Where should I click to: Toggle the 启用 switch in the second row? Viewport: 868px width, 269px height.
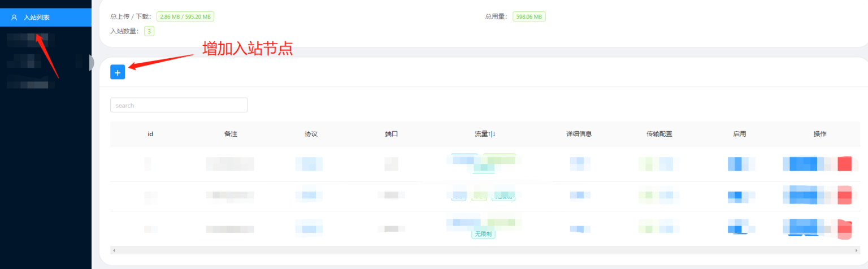click(x=740, y=196)
